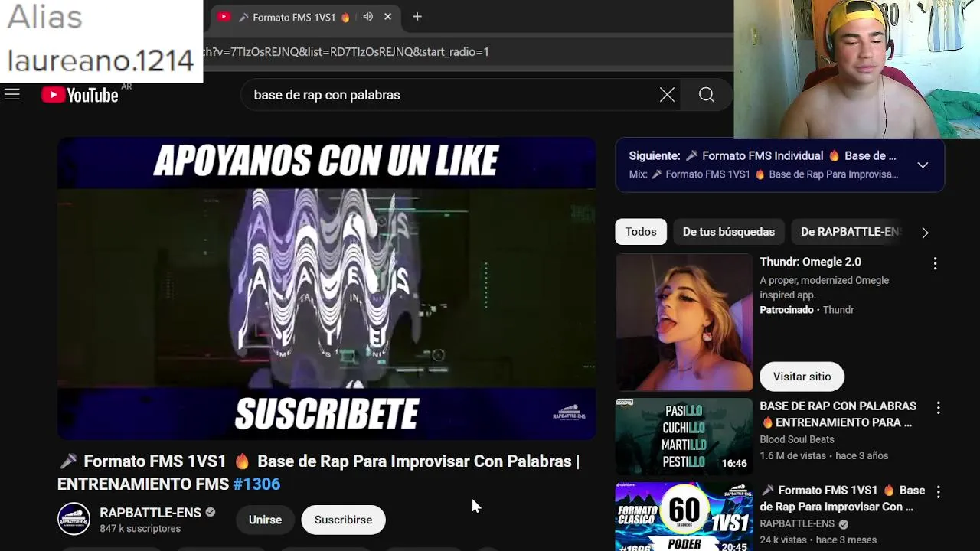
Task: Select the De RAPBATTLE-ENS chip
Action: tap(850, 232)
